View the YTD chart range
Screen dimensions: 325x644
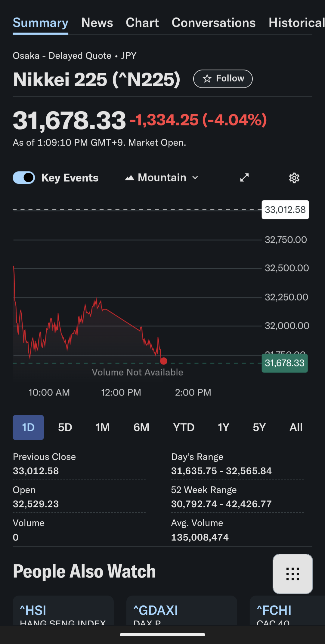tap(184, 427)
